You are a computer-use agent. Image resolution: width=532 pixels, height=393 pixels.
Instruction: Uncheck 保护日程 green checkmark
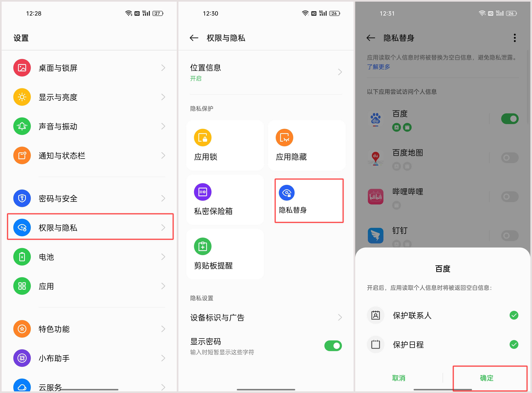pos(514,344)
